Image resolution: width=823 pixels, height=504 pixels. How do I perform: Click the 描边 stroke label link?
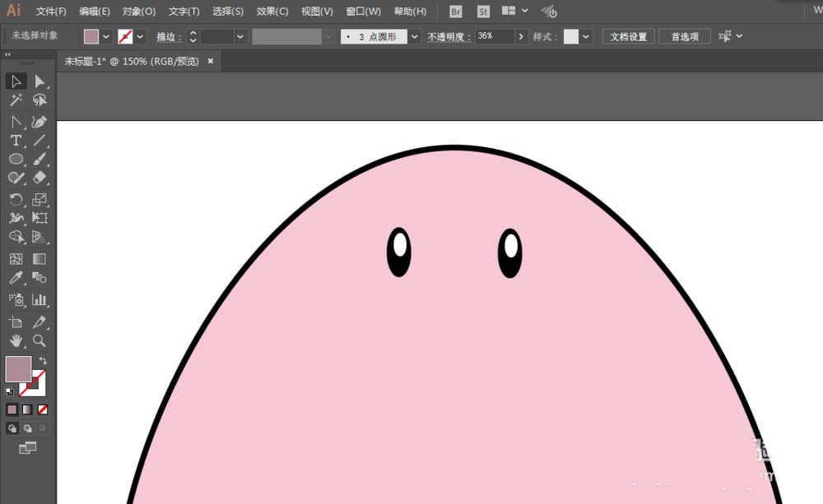[x=169, y=37]
